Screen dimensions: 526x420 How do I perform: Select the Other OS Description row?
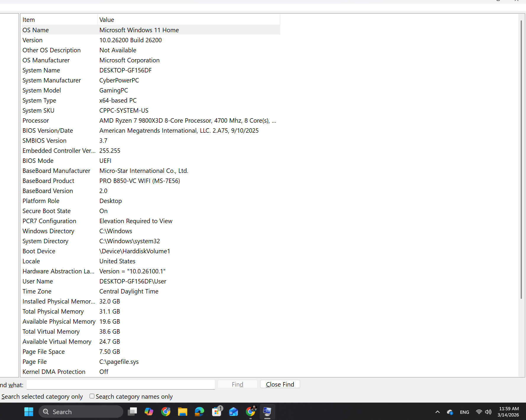point(151,50)
